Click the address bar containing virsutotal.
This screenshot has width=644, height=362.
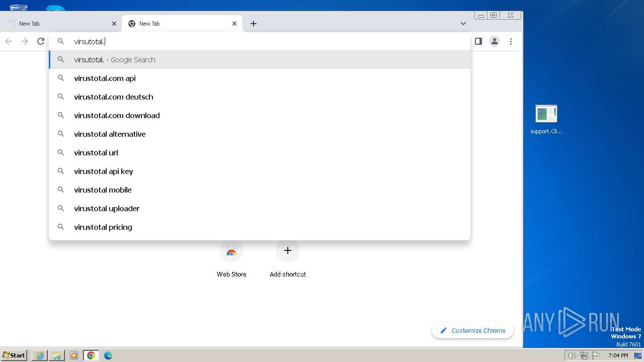pos(260,41)
